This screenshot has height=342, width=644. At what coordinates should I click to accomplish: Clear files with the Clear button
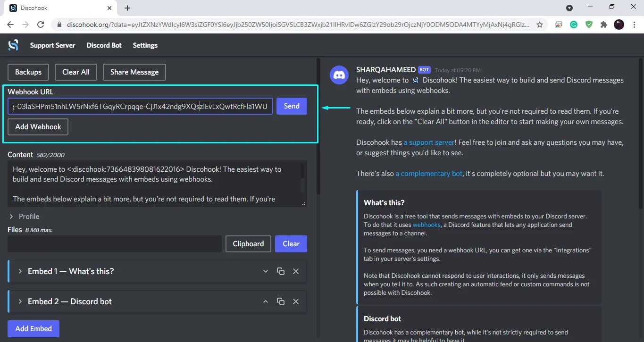(291, 244)
